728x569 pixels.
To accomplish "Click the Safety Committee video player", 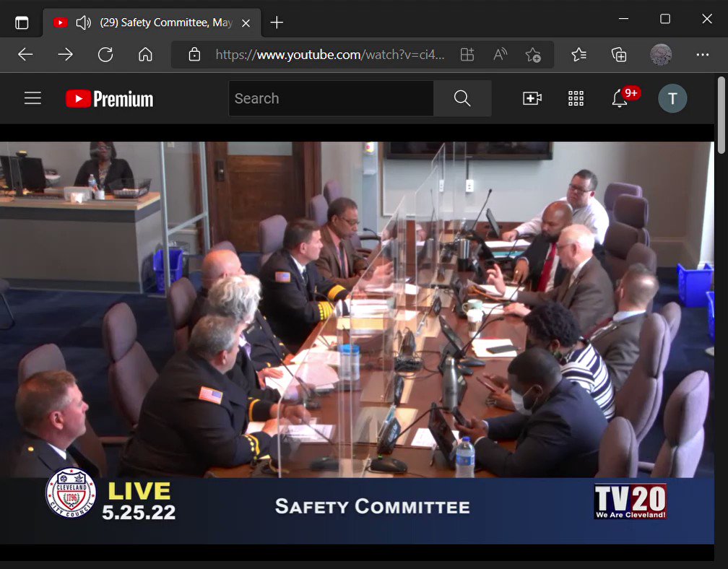I will point(357,342).
